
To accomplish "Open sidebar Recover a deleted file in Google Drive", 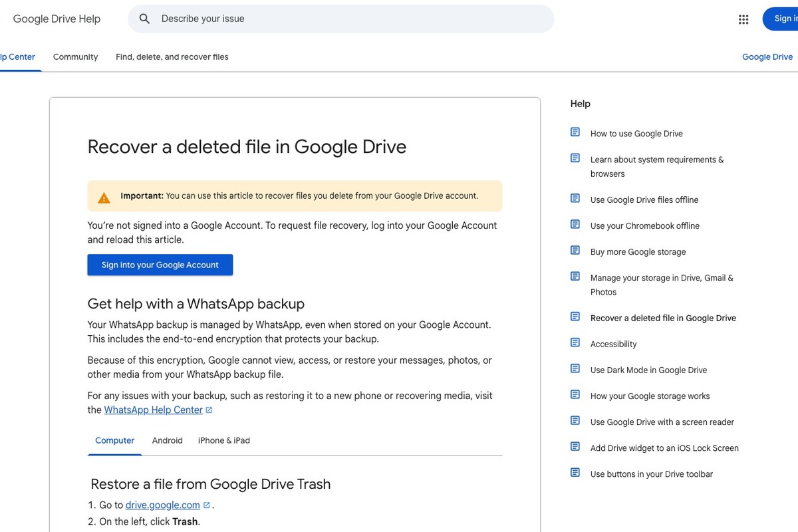I will click(x=663, y=318).
